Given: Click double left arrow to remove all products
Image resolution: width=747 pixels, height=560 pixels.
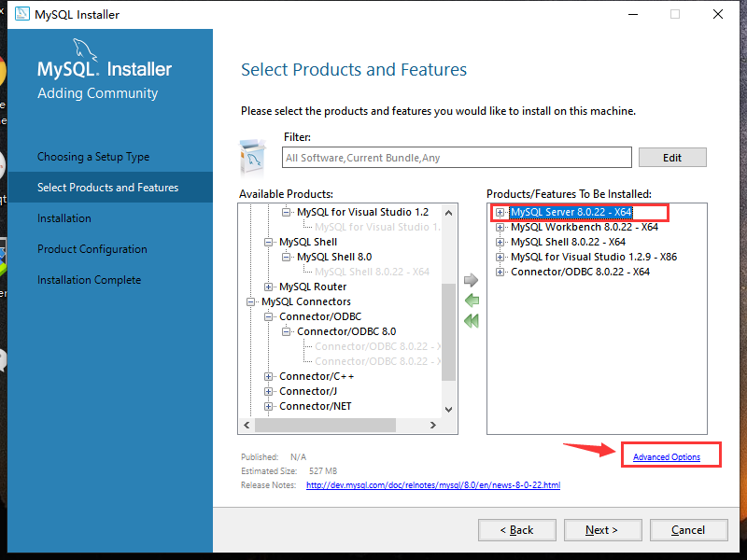Looking at the screenshot, I should [x=472, y=320].
